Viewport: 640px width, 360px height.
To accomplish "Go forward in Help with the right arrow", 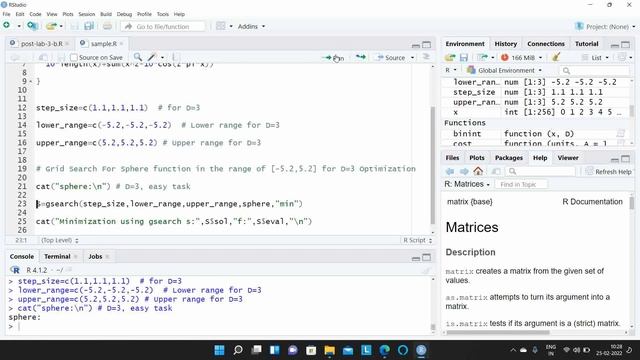I will pyautogui.click(x=464, y=171).
